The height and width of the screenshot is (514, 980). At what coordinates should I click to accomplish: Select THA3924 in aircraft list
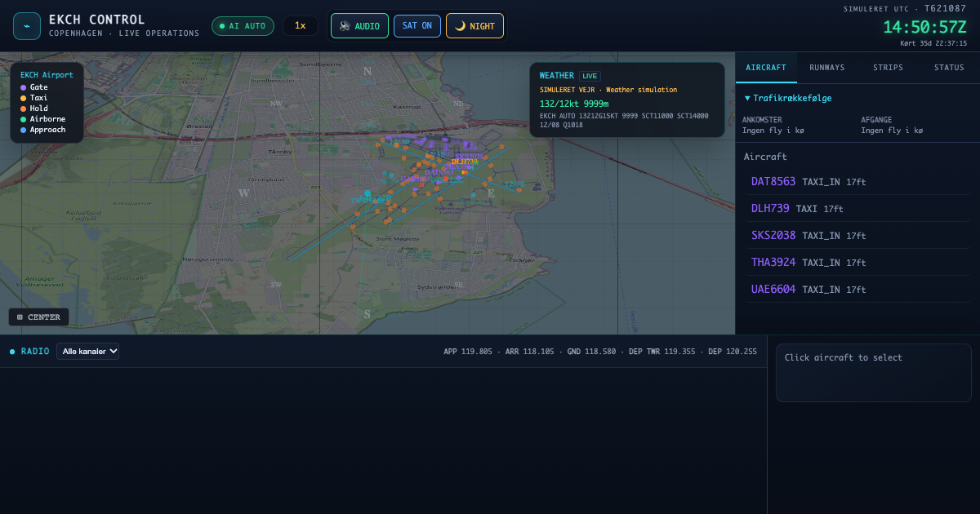pos(857,262)
